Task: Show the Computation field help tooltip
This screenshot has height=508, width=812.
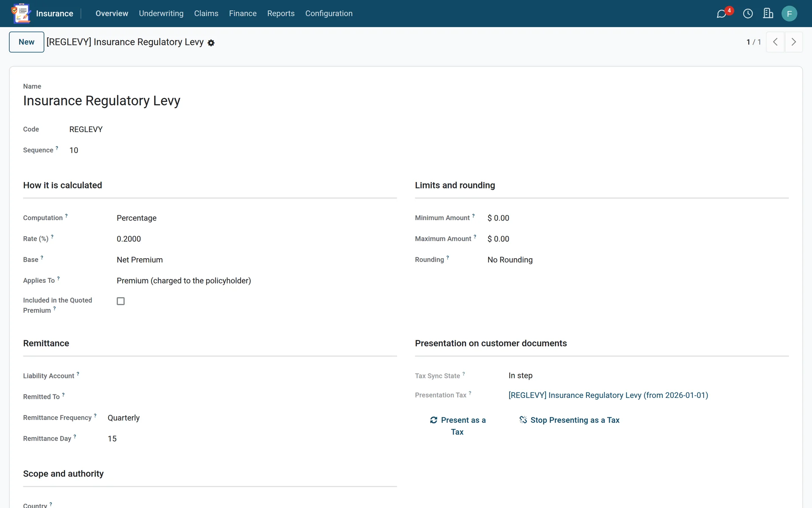Action: [x=66, y=216]
